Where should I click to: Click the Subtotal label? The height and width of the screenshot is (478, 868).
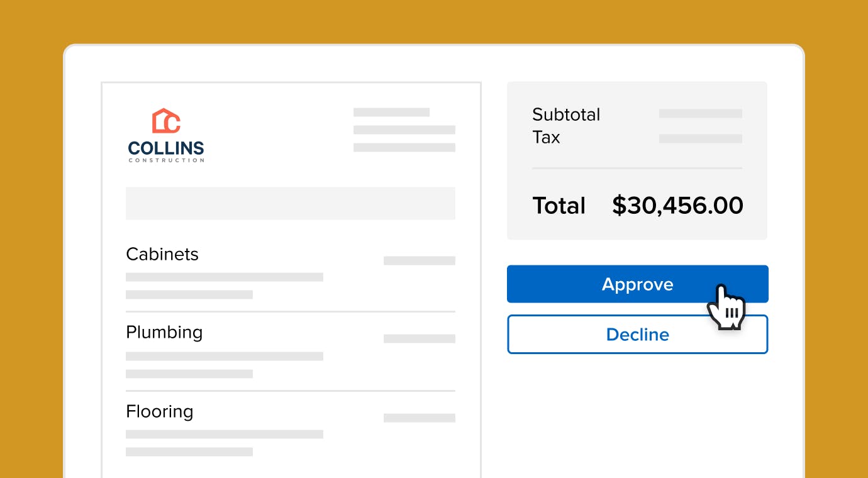(x=566, y=114)
